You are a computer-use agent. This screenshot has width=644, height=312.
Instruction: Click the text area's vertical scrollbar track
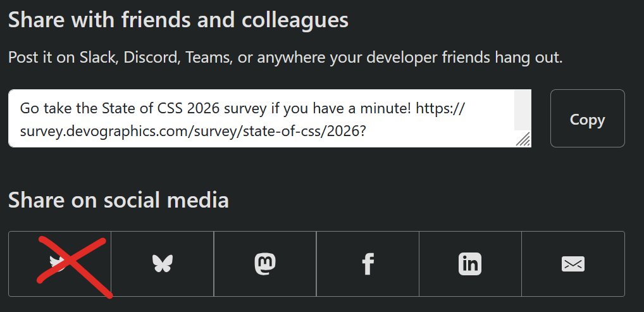coord(523,110)
